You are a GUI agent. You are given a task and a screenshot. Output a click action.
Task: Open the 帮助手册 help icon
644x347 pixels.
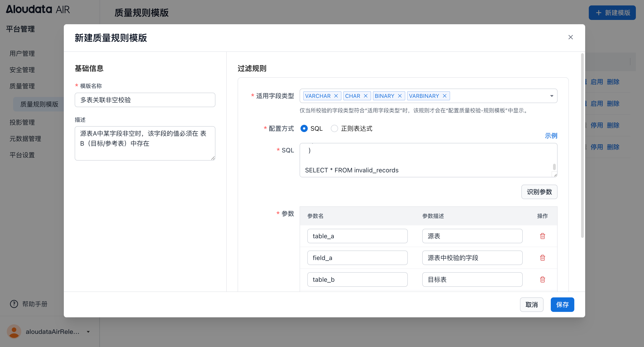14,304
